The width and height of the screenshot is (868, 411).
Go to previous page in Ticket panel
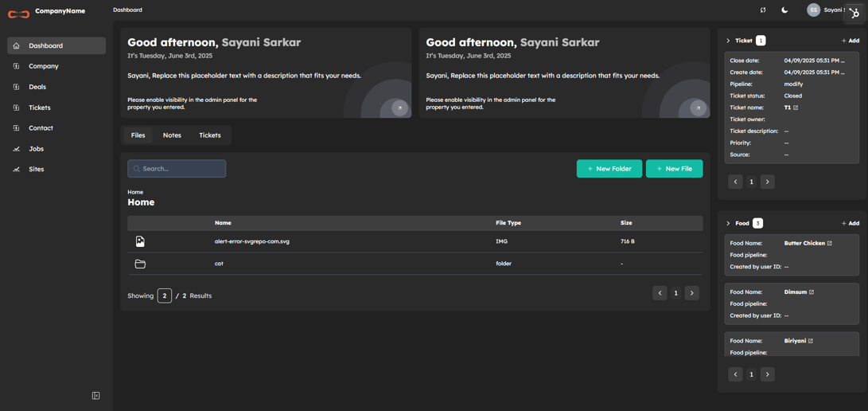click(735, 182)
